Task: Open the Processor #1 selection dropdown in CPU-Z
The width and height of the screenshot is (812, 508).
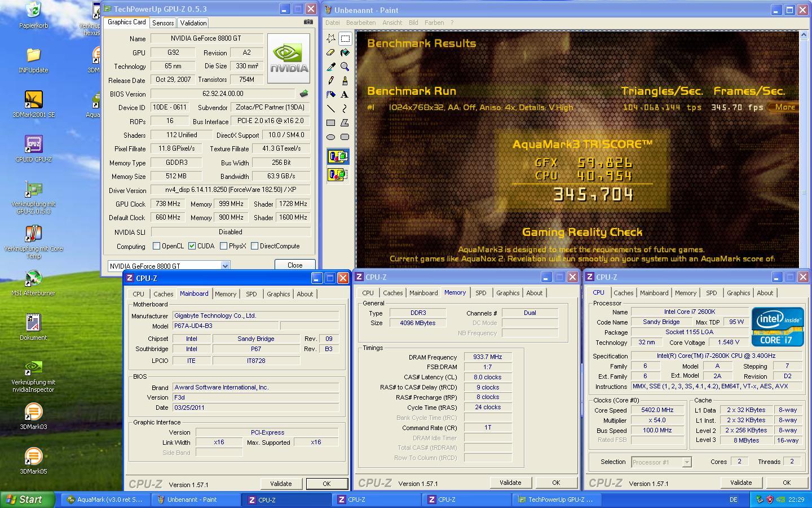Action: 686,462
